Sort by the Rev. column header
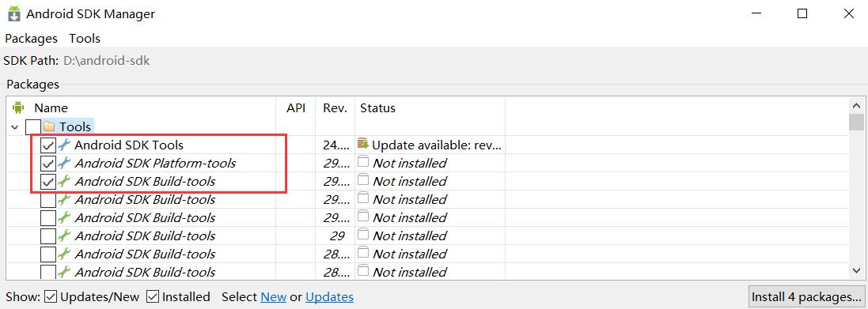The width and height of the screenshot is (868, 309). tap(335, 107)
